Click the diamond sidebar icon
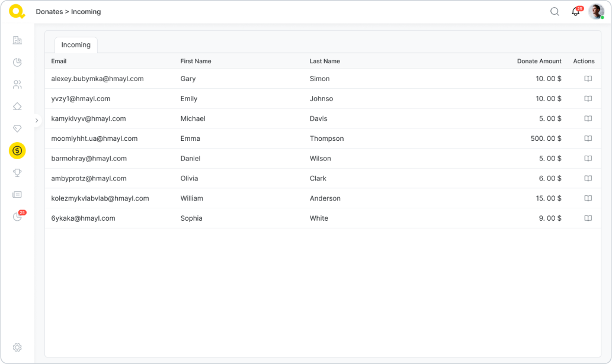 click(17, 128)
